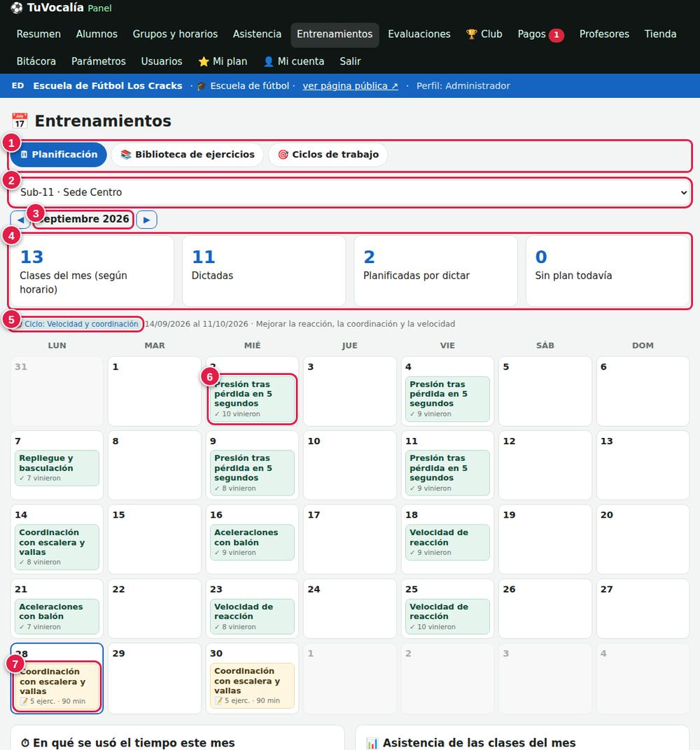Click the 2 Planificadas por dictar card
The image size is (700, 750).
click(435, 271)
